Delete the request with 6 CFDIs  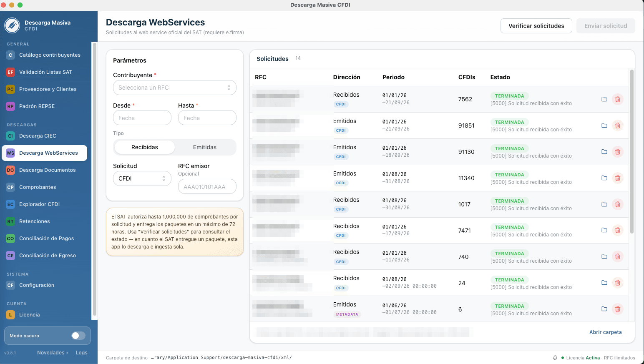(618, 309)
